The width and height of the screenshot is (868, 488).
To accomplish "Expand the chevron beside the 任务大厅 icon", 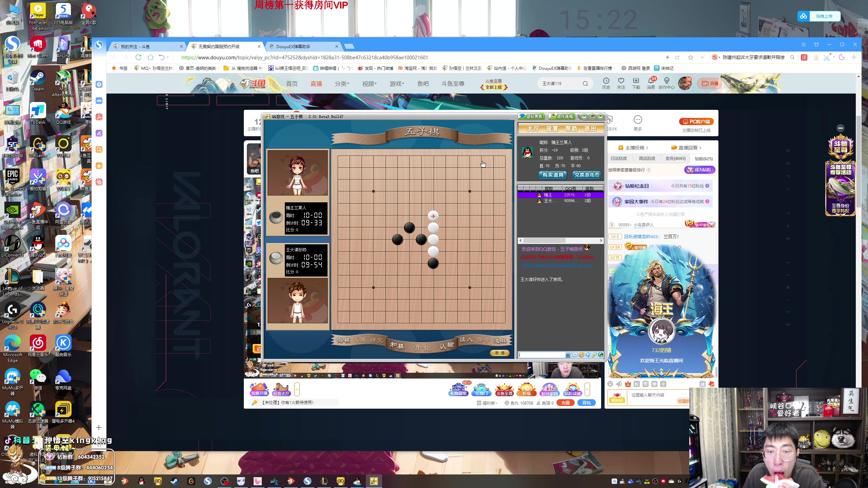I will coord(297,389).
